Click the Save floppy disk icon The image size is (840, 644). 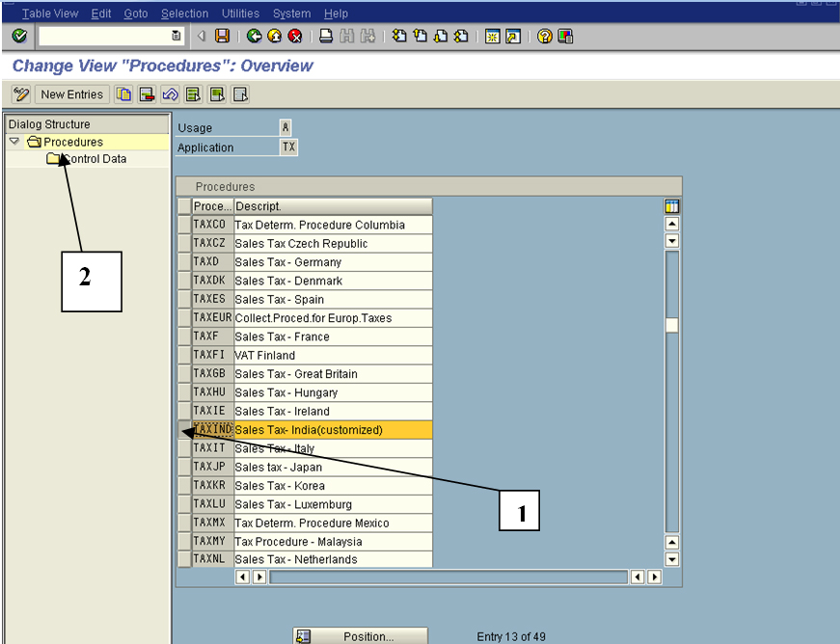(x=222, y=36)
